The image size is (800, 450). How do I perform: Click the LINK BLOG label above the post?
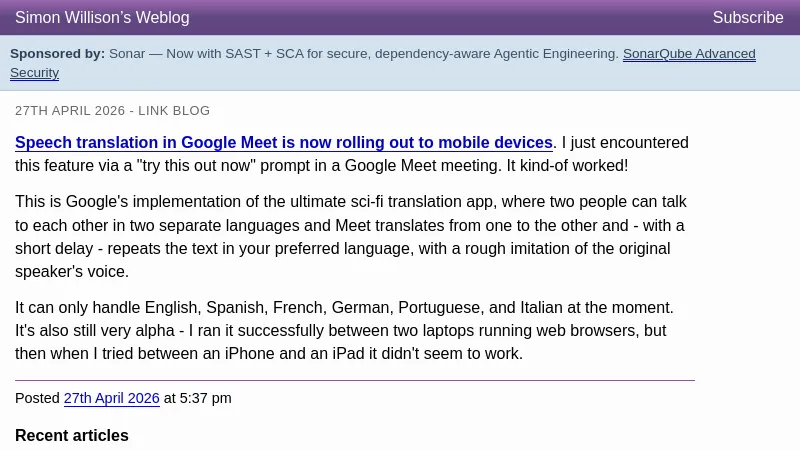[x=174, y=111]
